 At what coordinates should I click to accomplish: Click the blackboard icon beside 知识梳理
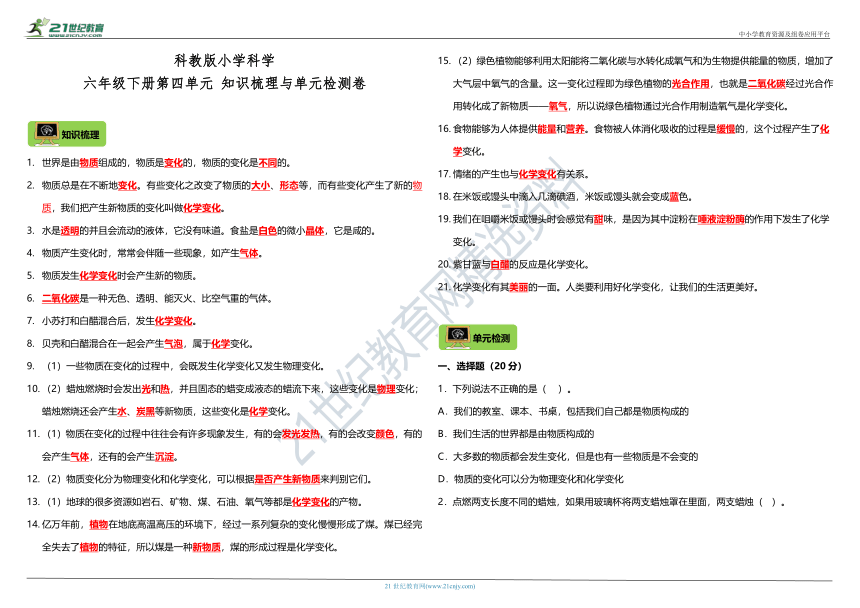(47, 134)
